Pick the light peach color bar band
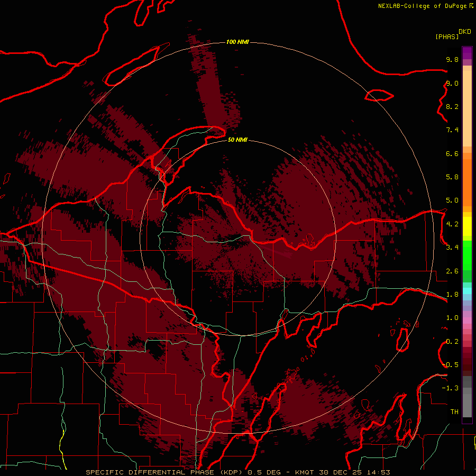The height and width of the screenshot is (476, 476). (467, 109)
